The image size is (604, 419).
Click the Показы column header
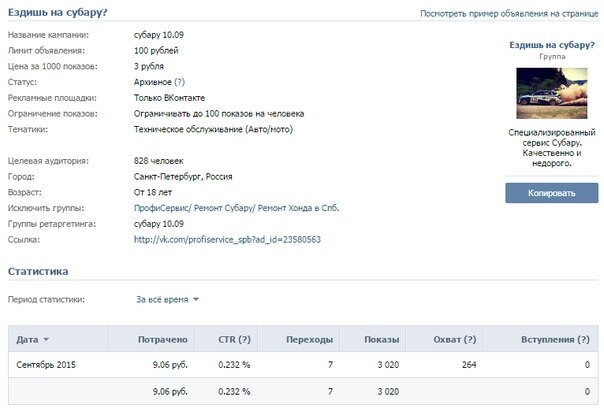pos(381,339)
